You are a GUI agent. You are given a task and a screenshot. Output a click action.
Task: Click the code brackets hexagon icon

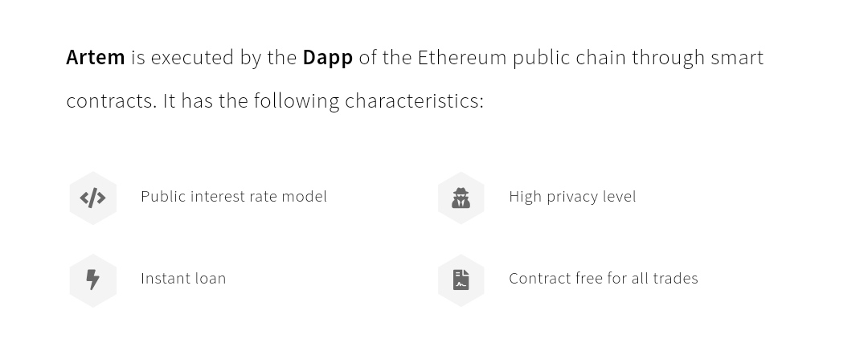point(93,198)
